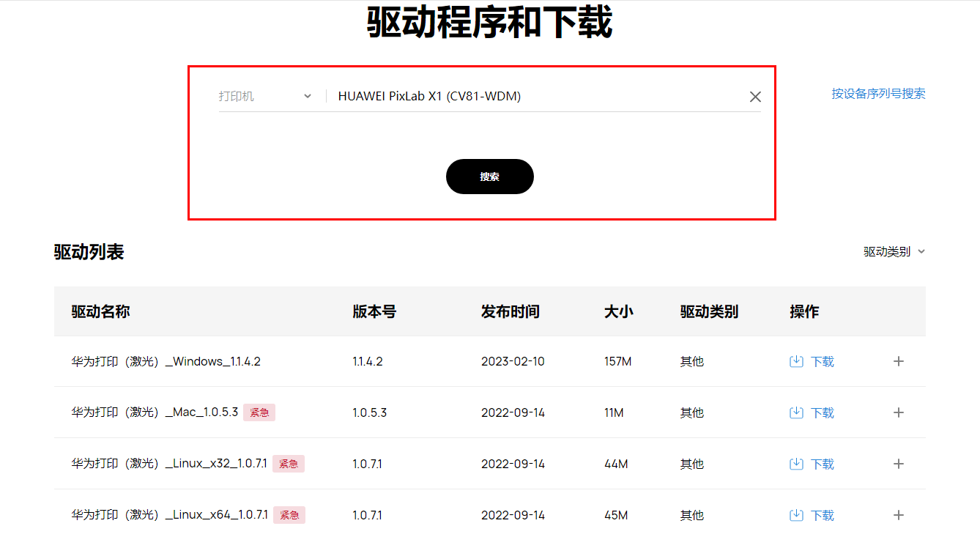
Task: Click the 驱动名称 column header
Action: coord(100,311)
